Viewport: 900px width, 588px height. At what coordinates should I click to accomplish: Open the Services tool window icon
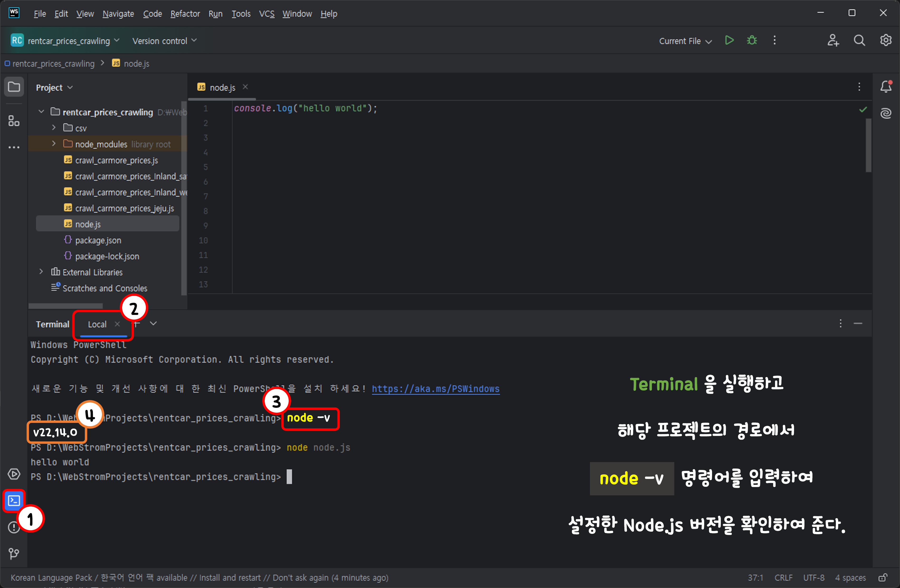tap(14, 474)
